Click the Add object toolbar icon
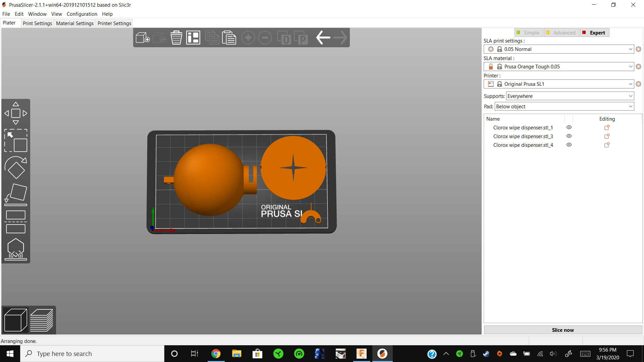644x362 pixels. tap(143, 38)
